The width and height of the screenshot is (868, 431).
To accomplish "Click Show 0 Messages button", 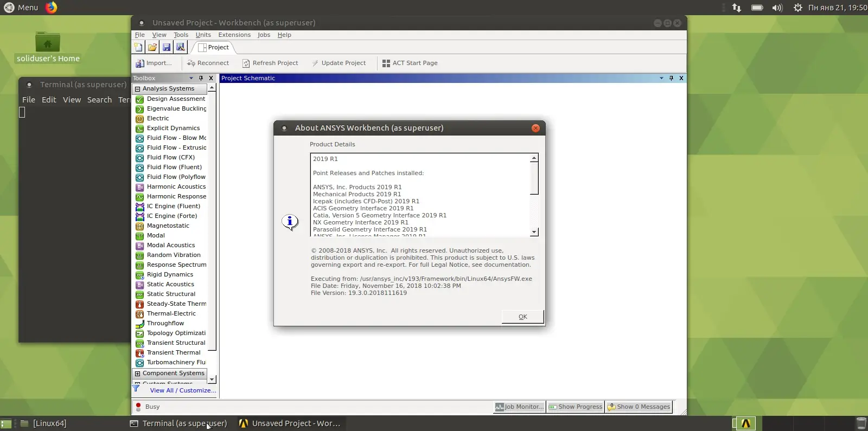I will 639,407.
